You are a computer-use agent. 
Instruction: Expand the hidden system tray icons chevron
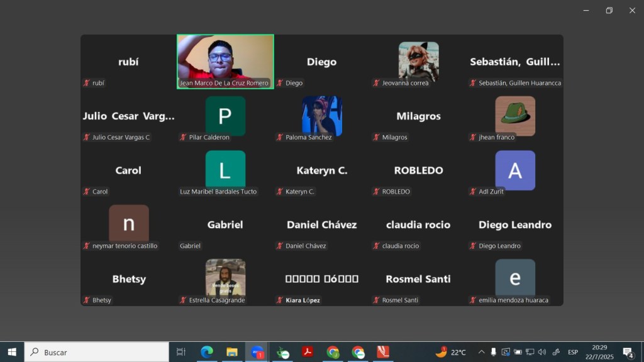[481, 353]
